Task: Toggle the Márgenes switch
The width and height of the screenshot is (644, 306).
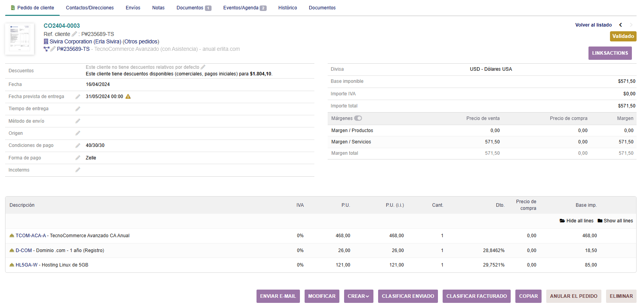Action: tap(358, 118)
